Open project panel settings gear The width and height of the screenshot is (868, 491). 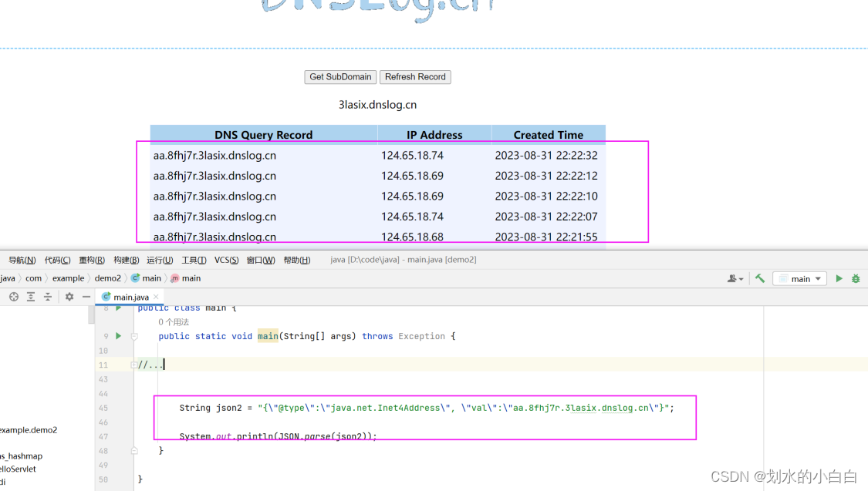(x=69, y=297)
